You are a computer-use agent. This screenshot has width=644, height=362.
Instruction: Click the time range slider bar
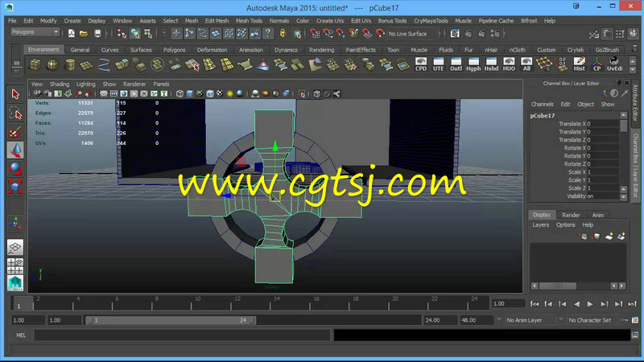coord(171,320)
